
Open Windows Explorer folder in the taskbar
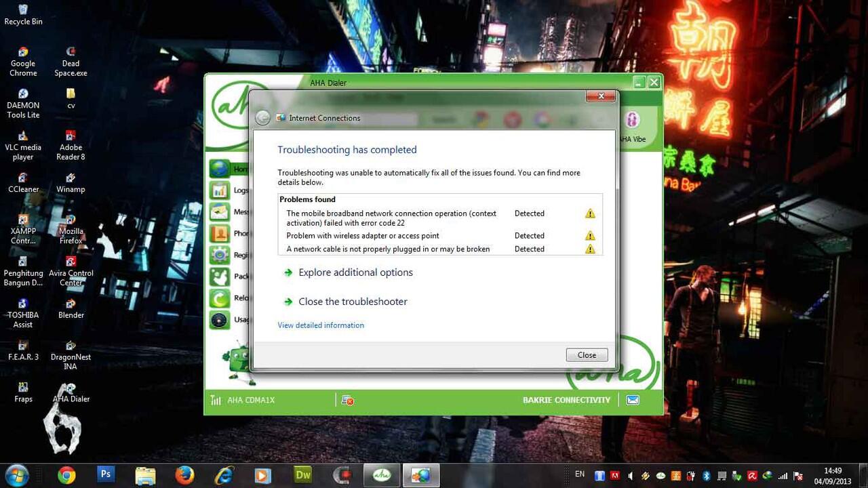pos(145,475)
